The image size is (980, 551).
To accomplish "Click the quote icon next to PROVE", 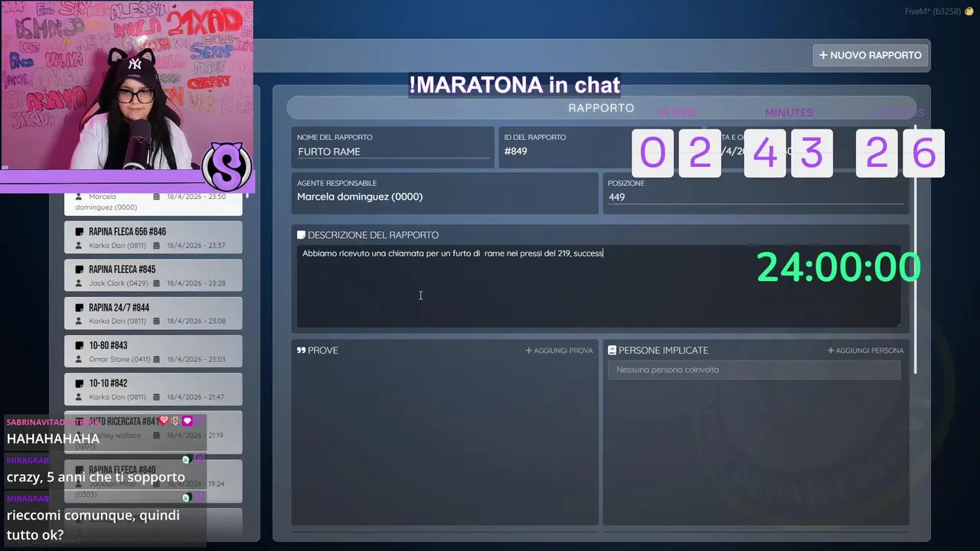I will pyautogui.click(x=301, y=350).
